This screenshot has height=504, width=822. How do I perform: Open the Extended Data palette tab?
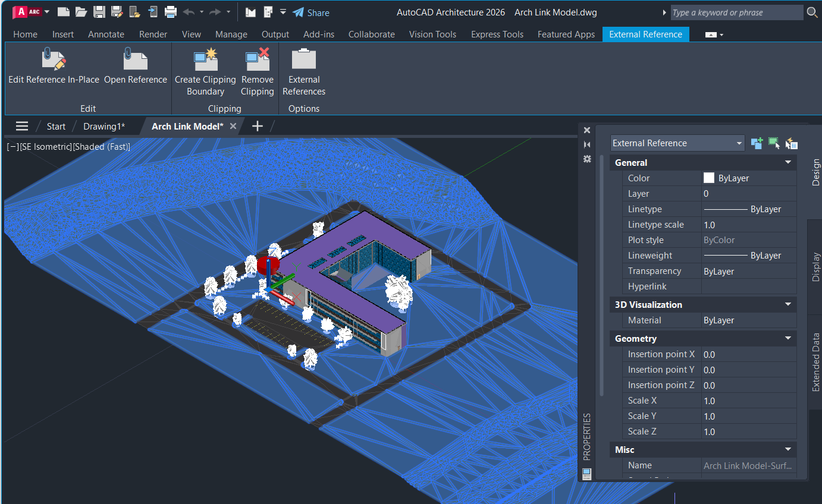click(x=815, y=362)
